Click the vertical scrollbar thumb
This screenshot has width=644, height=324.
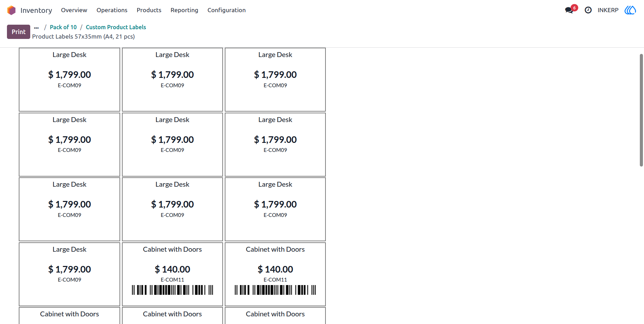(x=641, y=110)
